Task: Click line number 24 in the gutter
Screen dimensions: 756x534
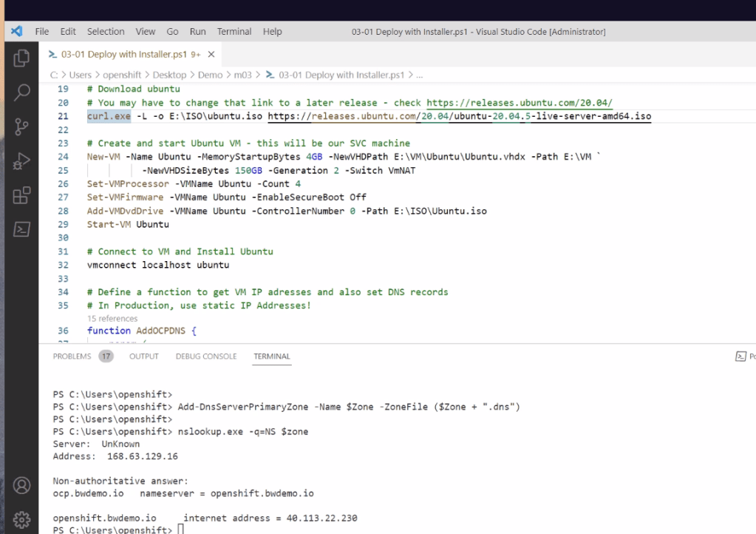Action: tap(63, 157)
